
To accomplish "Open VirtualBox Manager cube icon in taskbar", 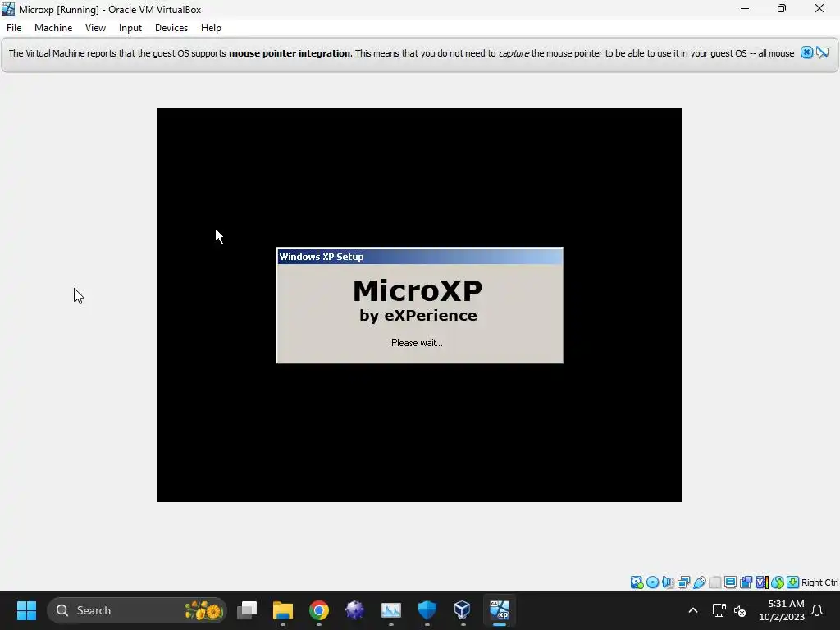I will click(x=463, y=610).
